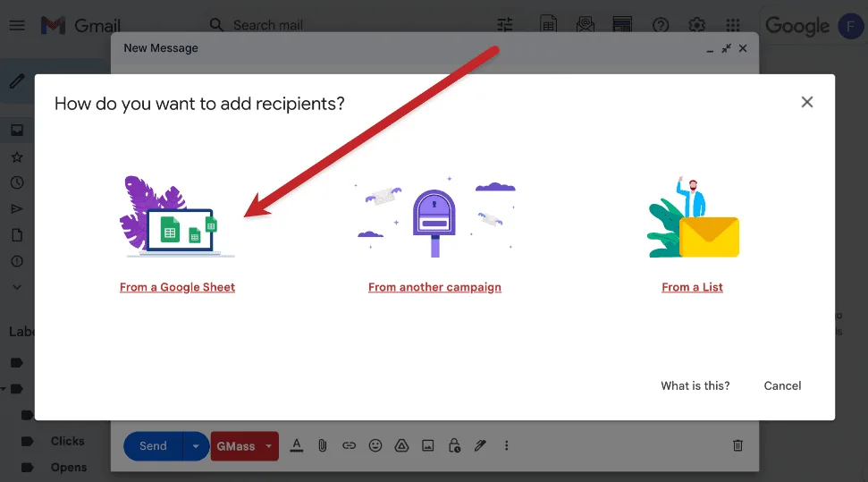Open text formatting options icon
Screen dimensions: 868x482
[x=297, y=445]
